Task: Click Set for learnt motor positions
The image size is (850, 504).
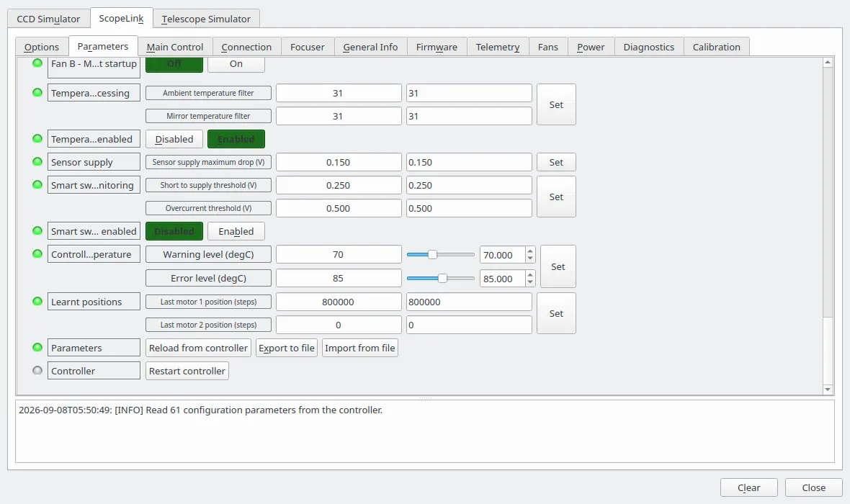Action: click(x=556, y=313)
